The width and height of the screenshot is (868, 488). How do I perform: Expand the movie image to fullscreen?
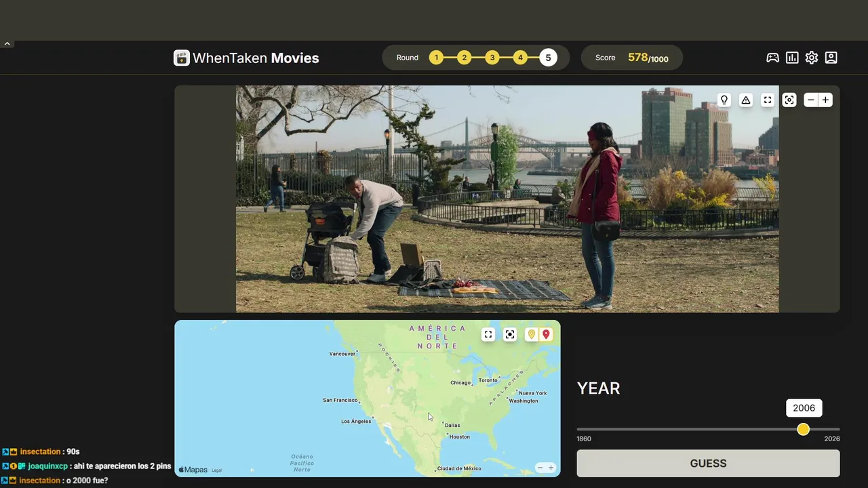tap(768, 100)
